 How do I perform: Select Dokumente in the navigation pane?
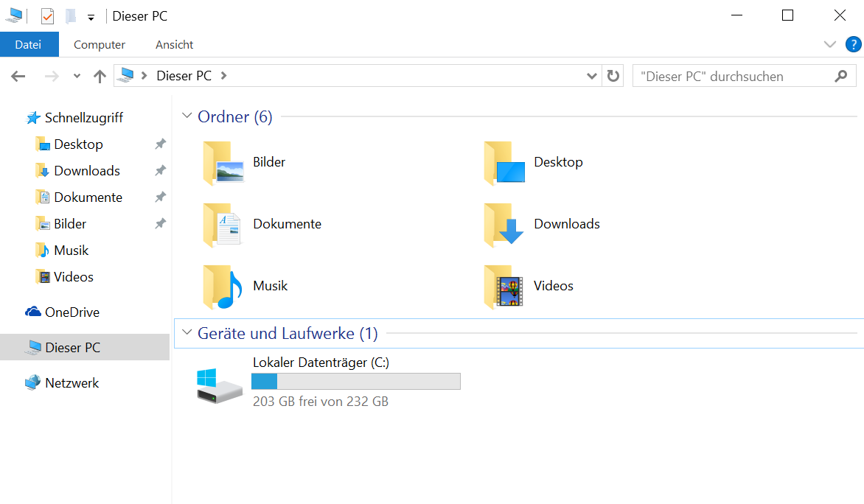88,197
